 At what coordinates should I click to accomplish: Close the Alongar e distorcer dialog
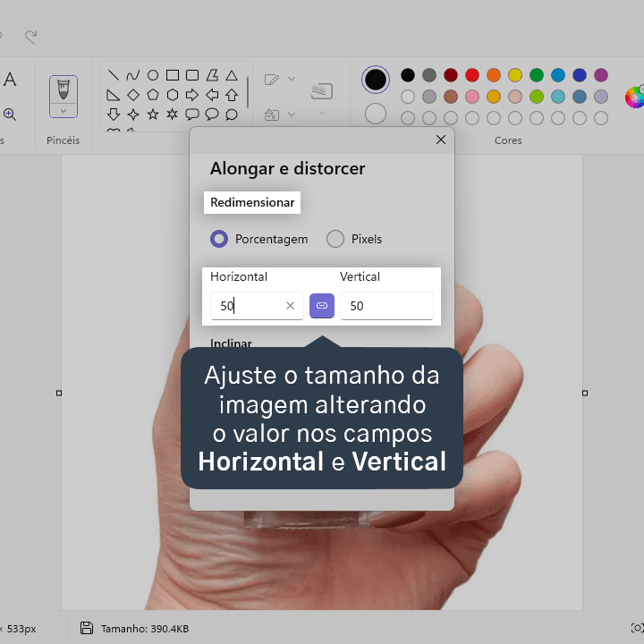pyautogui.click(x=441, y=140)
